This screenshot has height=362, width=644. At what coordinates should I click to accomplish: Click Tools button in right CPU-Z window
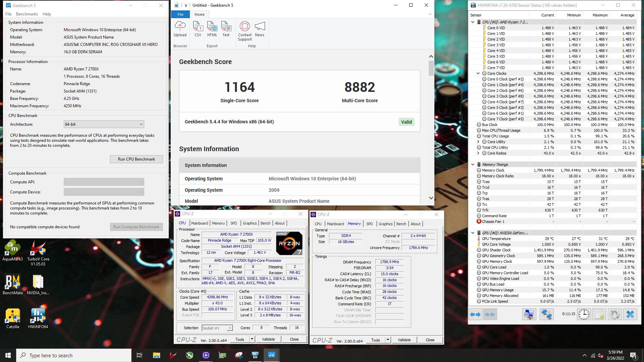tap(376, 340)
